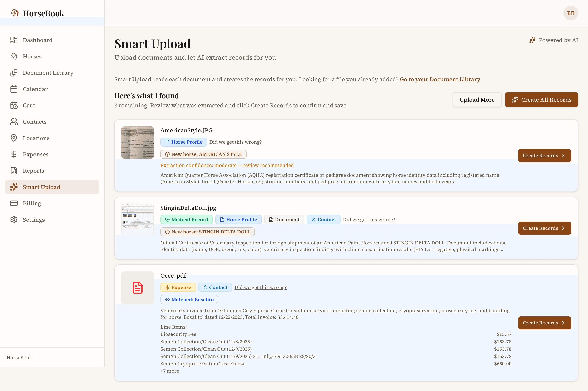Click the Create All Records button

point(541,100)
